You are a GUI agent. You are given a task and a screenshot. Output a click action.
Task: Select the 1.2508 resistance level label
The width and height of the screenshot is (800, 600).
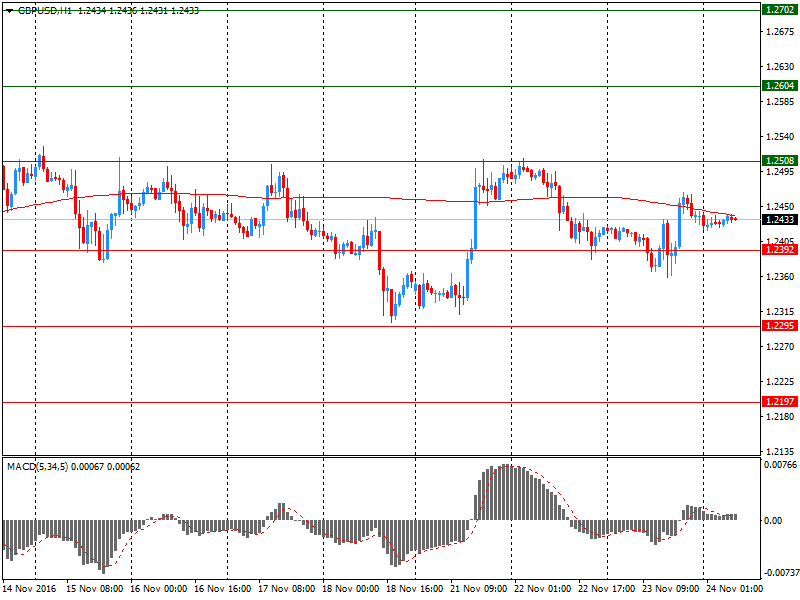(x=780, y=161)
